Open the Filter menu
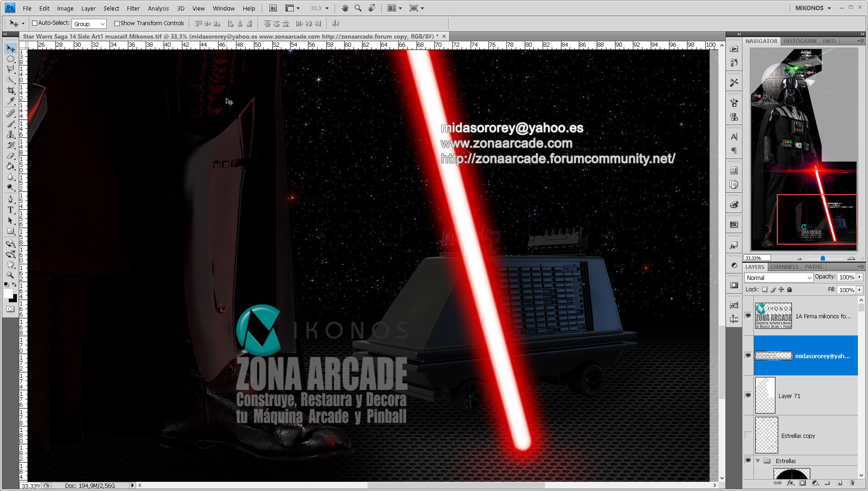The image size is (868, 491). pos(133,8)
